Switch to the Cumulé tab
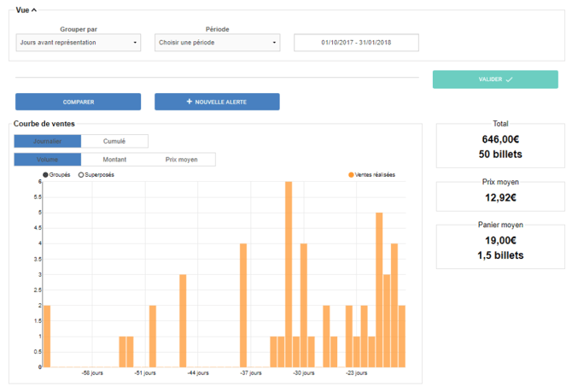Image resolution: width=572 pixels, height=392 pixels. point(114,142)
